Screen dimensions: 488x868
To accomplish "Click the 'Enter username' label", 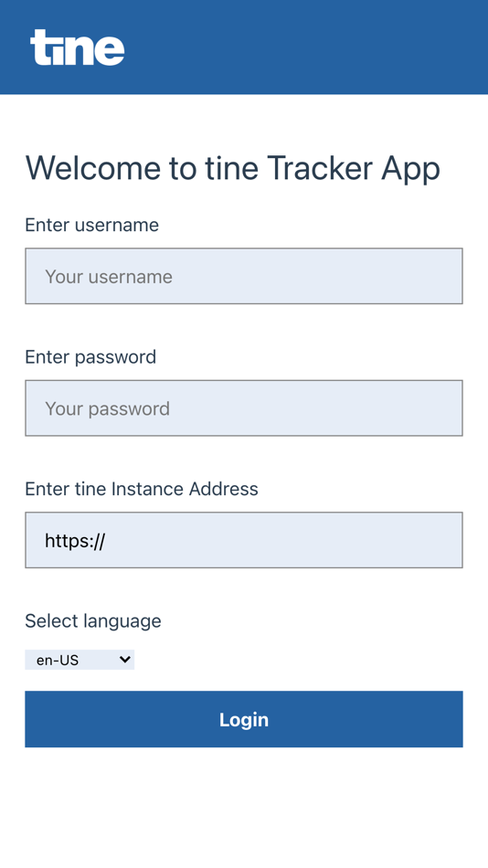I will click(x=92, y=225).
